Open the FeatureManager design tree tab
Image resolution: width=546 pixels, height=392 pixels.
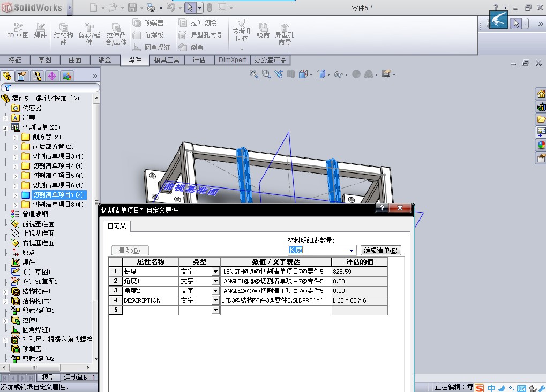(7, 76)
